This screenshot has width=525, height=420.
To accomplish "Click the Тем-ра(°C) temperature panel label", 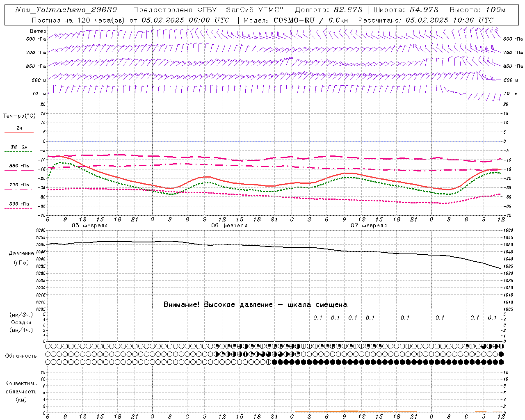I will [x=19, y=116].
